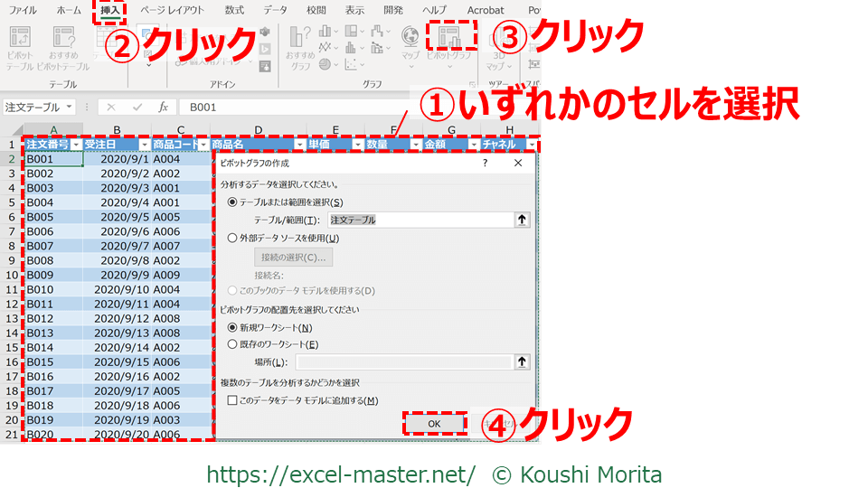Open the 受注日 column filter dropdown
Screen dimensions: 868x488
(x=142, y=145)
